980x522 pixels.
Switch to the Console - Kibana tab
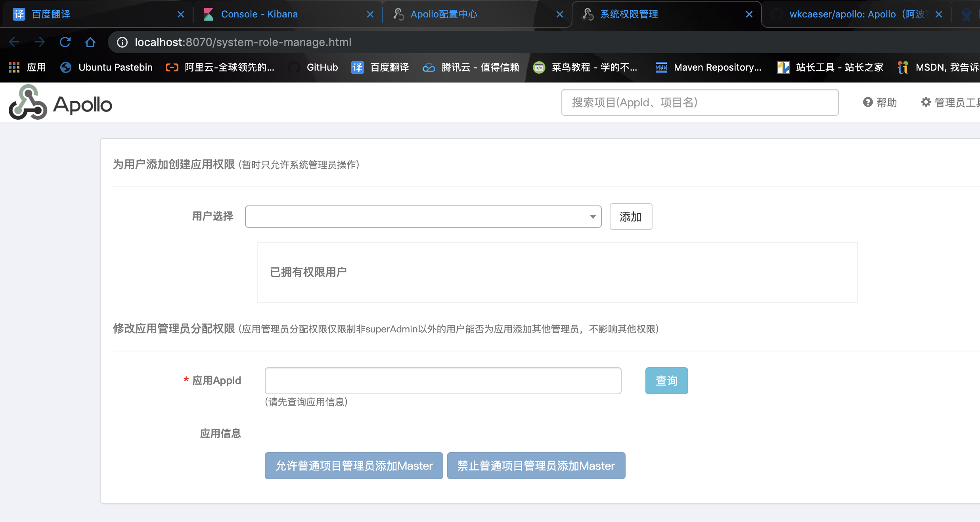pos(259,14)
